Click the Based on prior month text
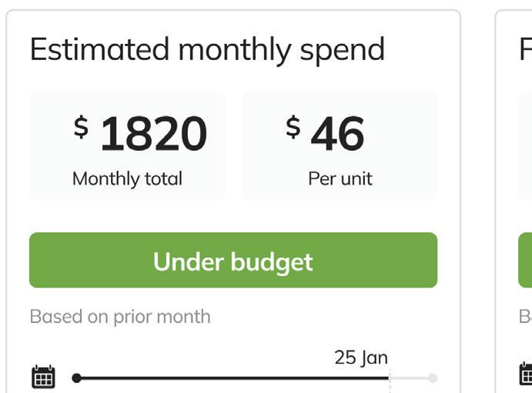Image resolution: width=532 pixels, height=393 pixels. coord(119,316)
